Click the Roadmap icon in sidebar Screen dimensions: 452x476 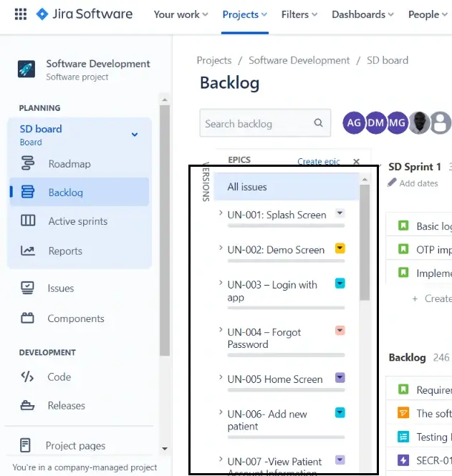pos(28,164)
